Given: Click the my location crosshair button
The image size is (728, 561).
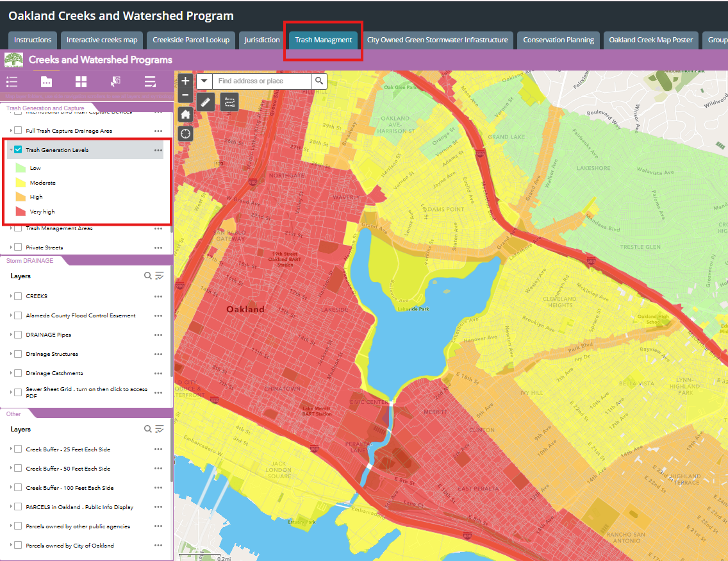Looking at the screenshot, I should pyautogui.click(x=185, y=133).
